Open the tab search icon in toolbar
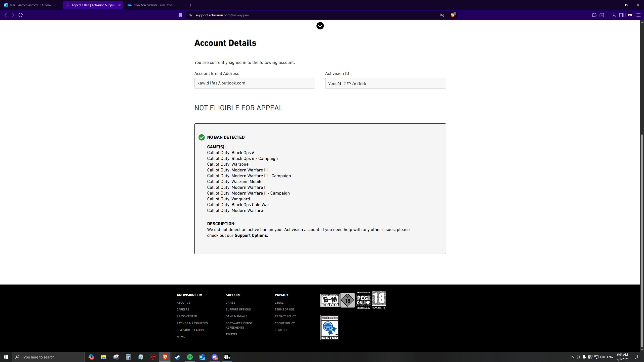644x362 pixels. [602, 15]
